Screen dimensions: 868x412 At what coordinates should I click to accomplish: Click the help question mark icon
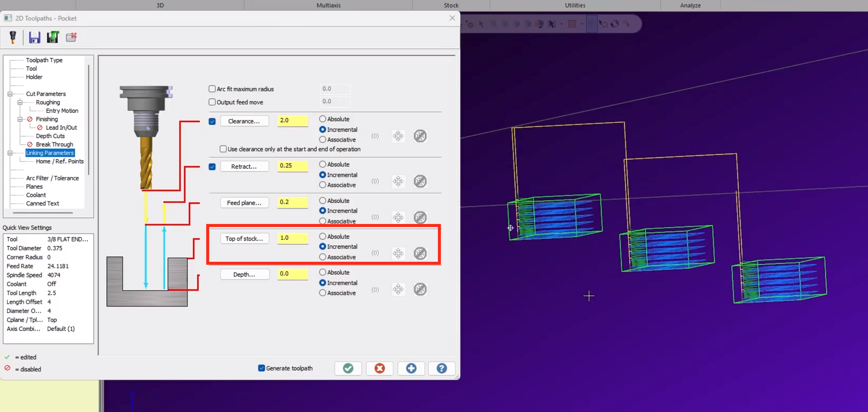coord(441,368)
